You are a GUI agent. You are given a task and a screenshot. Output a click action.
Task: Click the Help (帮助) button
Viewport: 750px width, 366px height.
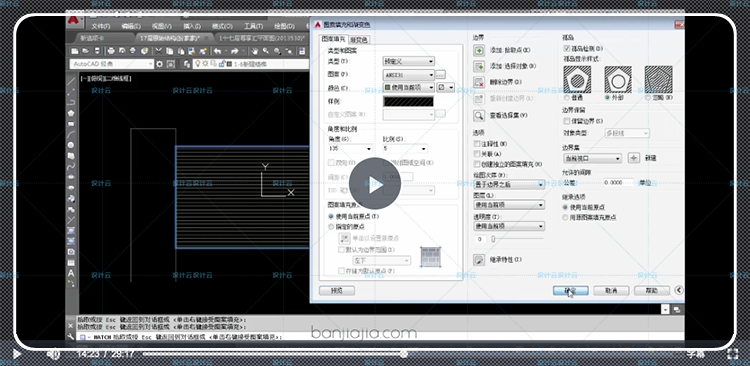click(x=651, y=290)
